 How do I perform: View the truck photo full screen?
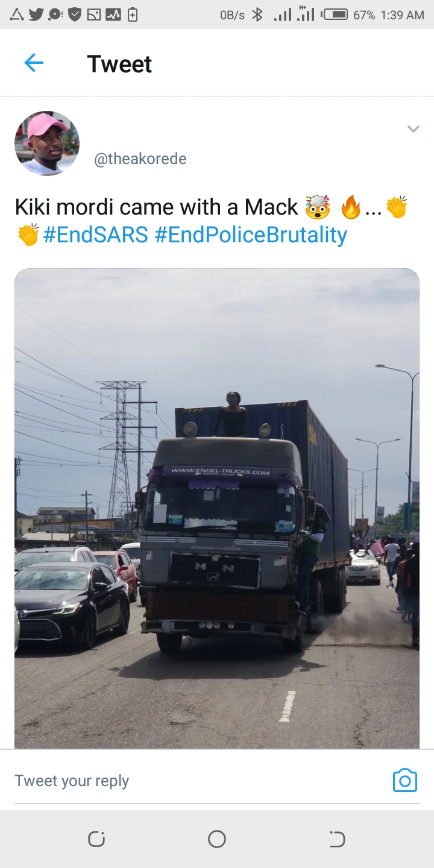[217, 508]
